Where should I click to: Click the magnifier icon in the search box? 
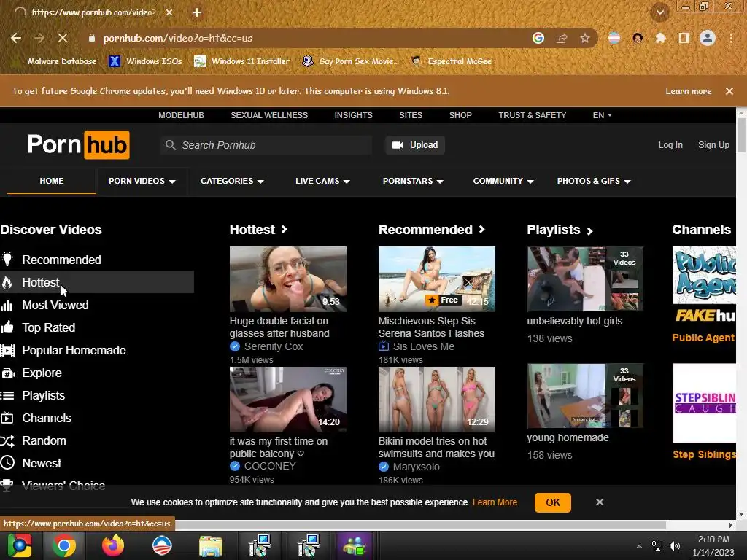(x=171, y=145)
